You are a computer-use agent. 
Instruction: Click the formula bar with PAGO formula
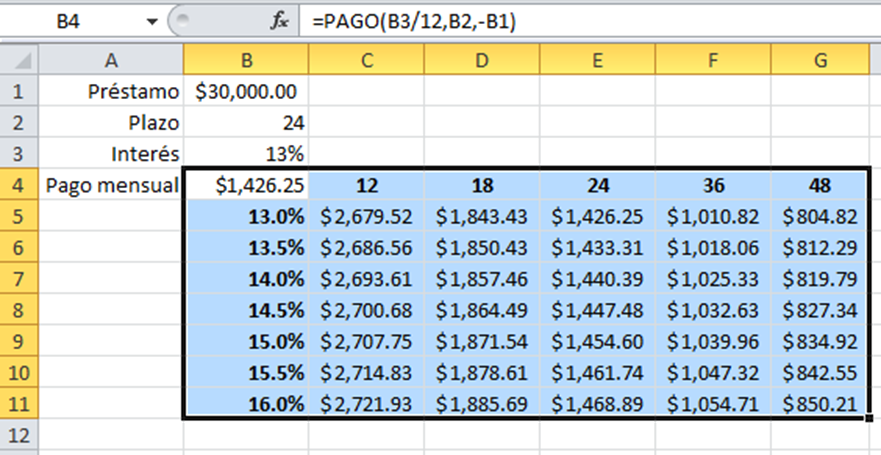(x=590, y=22)
